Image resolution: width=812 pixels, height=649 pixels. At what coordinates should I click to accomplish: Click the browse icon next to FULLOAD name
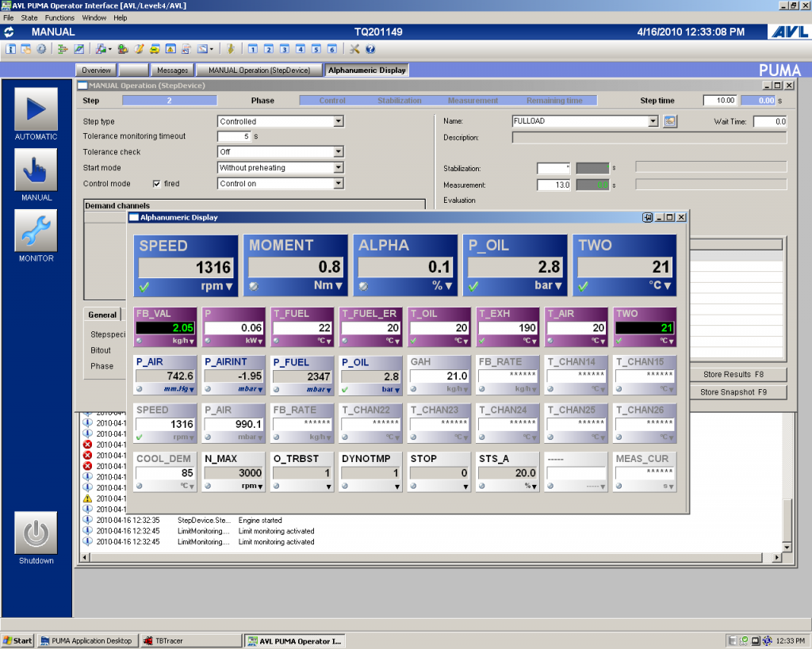[x=669, y=121]
